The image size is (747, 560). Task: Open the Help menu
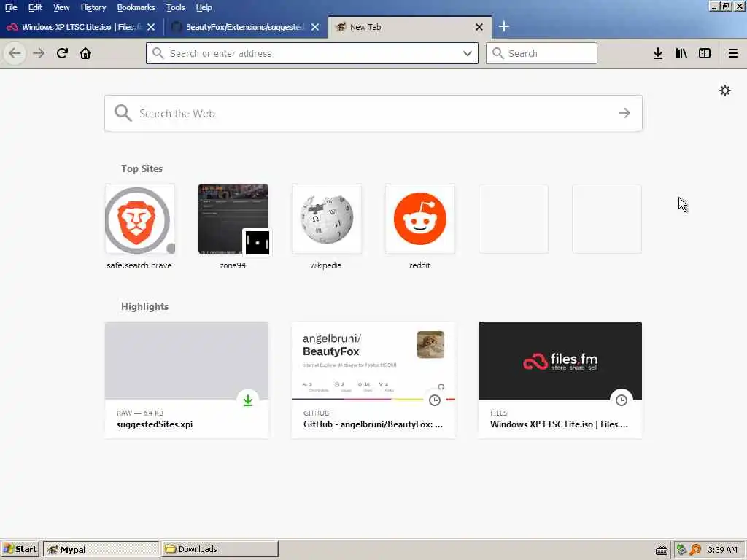tap(204, 7)
